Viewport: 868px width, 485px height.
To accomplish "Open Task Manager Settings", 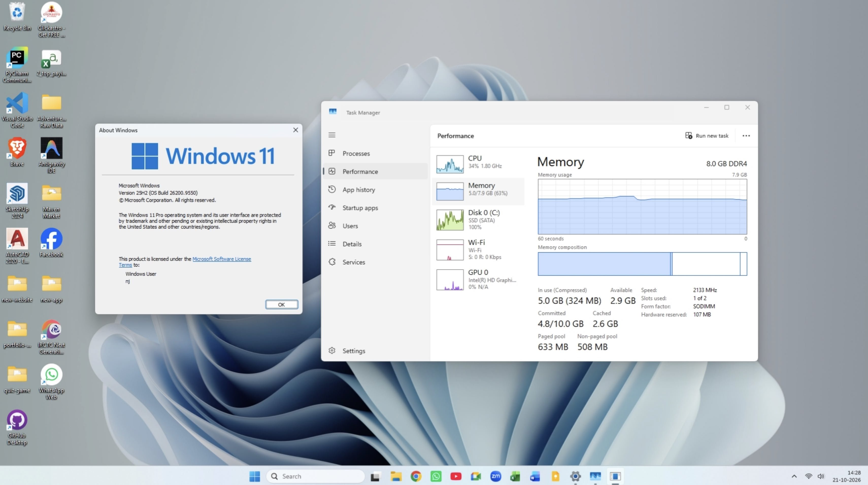I will 375,351.
